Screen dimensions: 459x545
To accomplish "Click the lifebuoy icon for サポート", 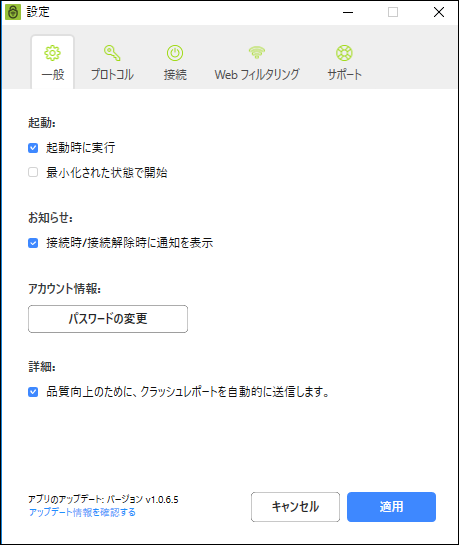I will (344, 53).
